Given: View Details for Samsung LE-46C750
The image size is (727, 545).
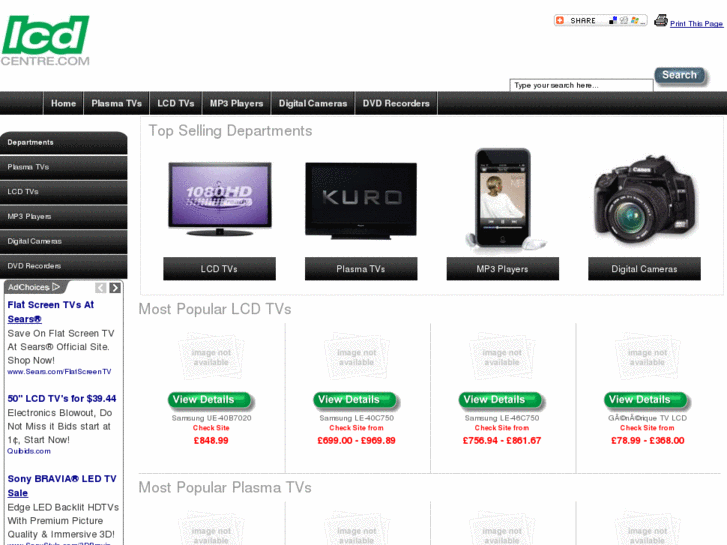Looking at the screenshot, I should pyautogui.click(x=501, y=400).
